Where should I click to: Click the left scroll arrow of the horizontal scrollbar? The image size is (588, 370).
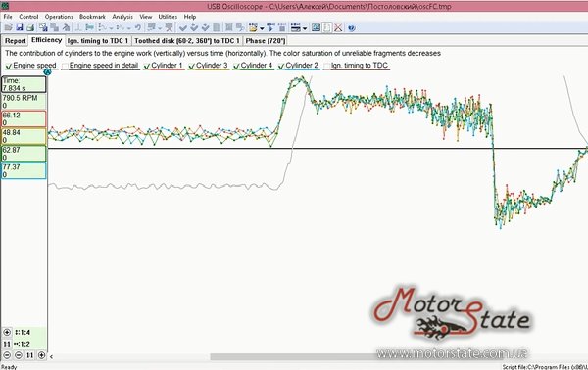point(51,357)
